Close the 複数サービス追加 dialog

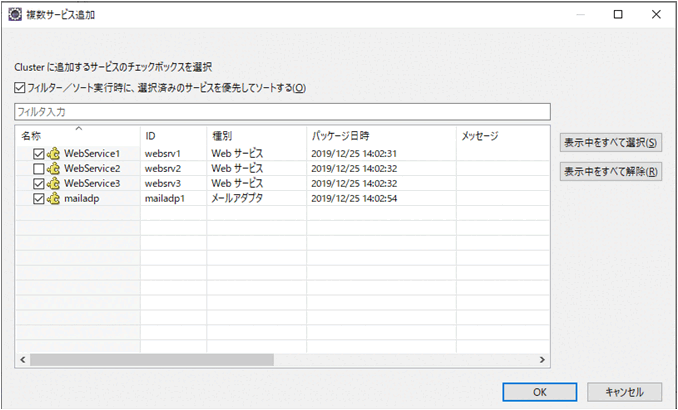point(656,14)
